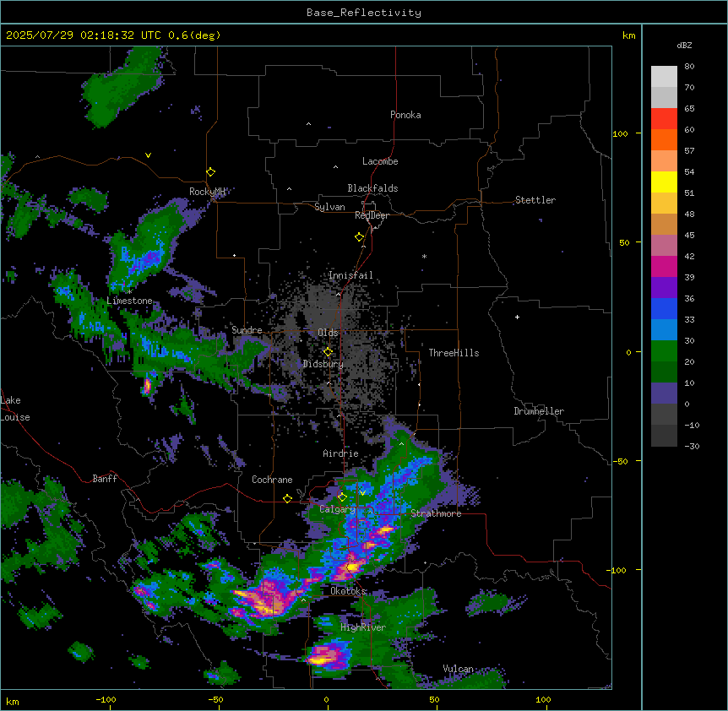Click the 80 value on the dBZ legend
728x711 pixels.
[689, 67]
